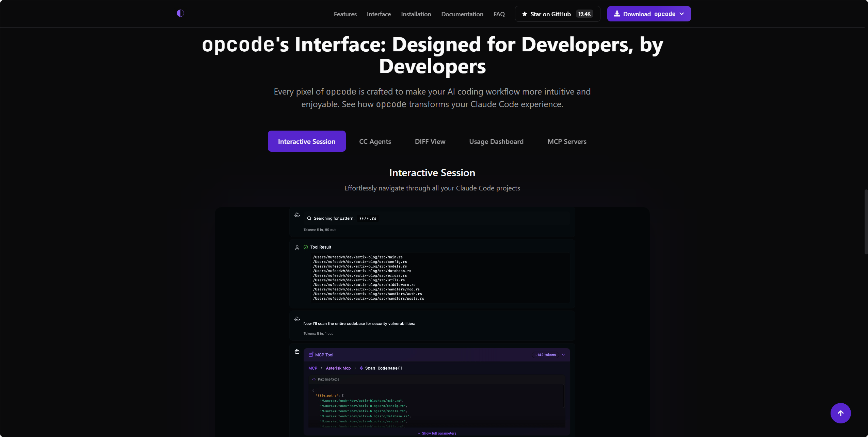Click the MCP breadcrumb link
Image resolution: width=868 pixels, height=437 pixels.
pyautogui.click(x=312, y=368)
